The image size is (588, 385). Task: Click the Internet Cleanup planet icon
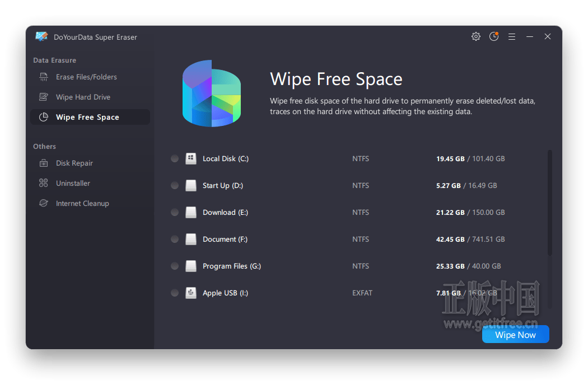click(x=44, y=203)
